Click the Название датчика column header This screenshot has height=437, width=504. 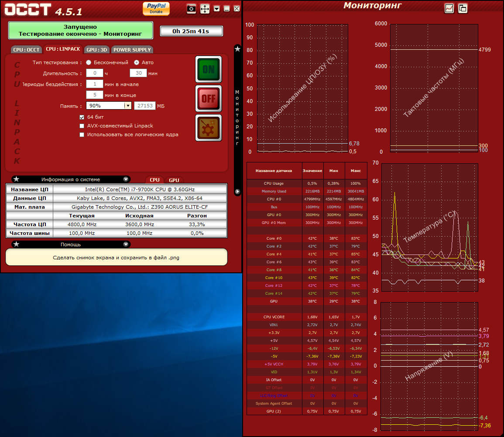tap(274, 171)
